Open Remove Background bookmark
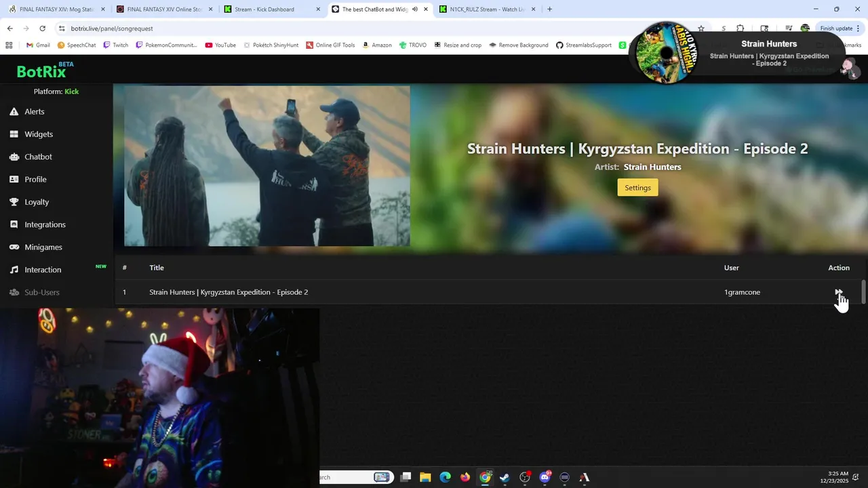This screenshot has width=868, height=488. 519,45
